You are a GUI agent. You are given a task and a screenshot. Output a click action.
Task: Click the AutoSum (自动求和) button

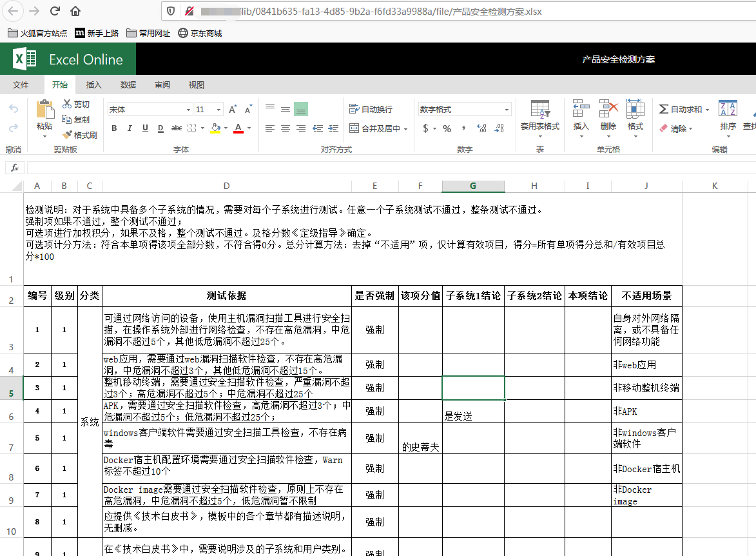681,110
